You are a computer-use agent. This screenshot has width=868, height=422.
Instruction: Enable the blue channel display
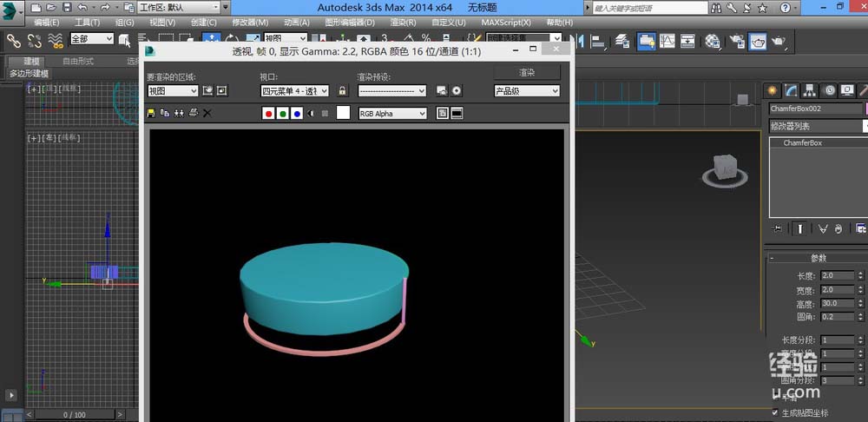(x=297, y=114)
